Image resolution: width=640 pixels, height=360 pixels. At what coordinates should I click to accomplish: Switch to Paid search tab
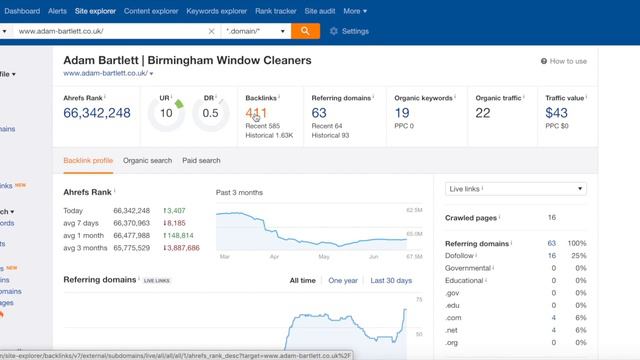point(201,160)
